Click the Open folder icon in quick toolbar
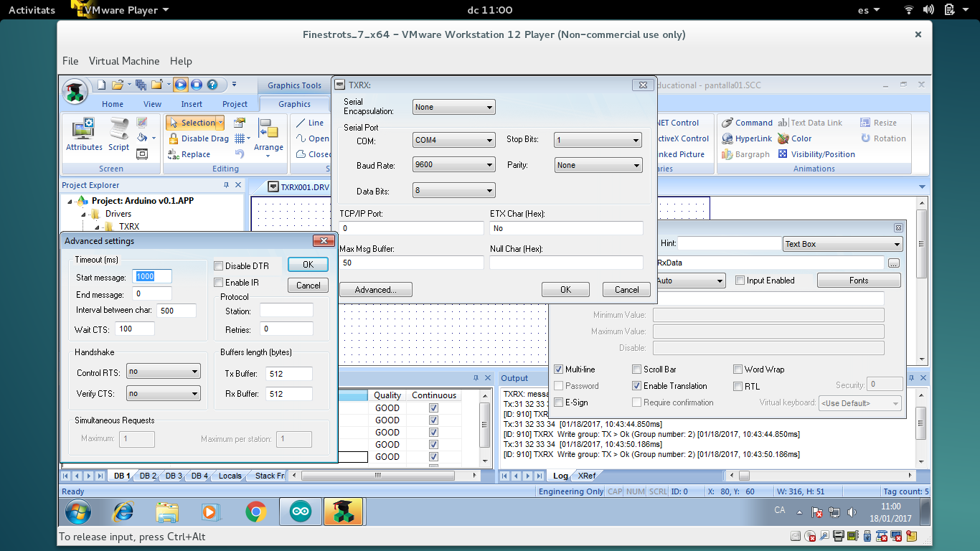 point(118,85)
